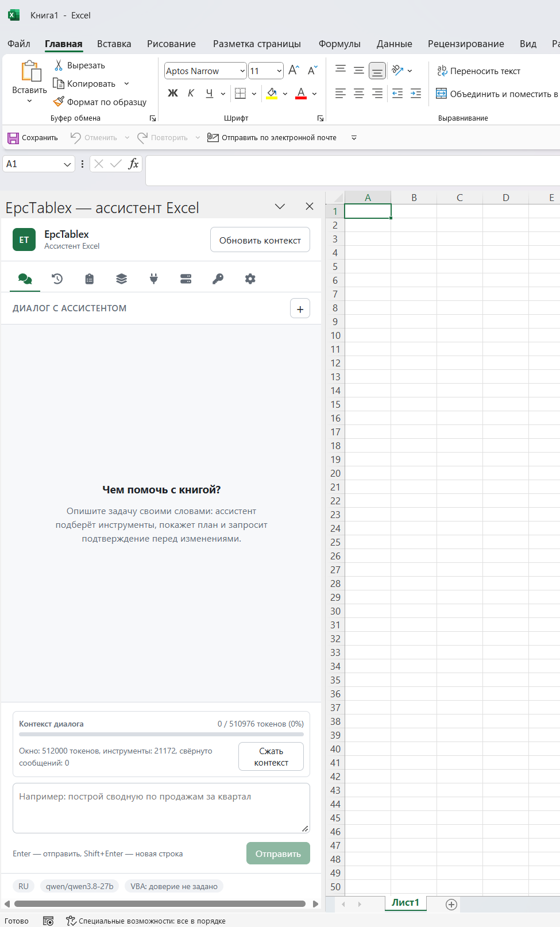Open the history tab icon in EpcTablex
Image resolution: width=560 pixels, height=927 pixels.
(57, 279)
